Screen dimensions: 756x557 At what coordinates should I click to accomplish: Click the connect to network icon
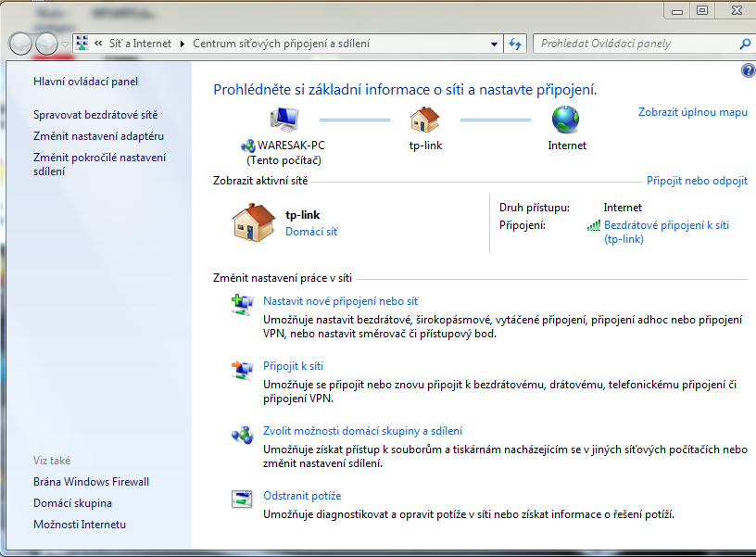242,370
